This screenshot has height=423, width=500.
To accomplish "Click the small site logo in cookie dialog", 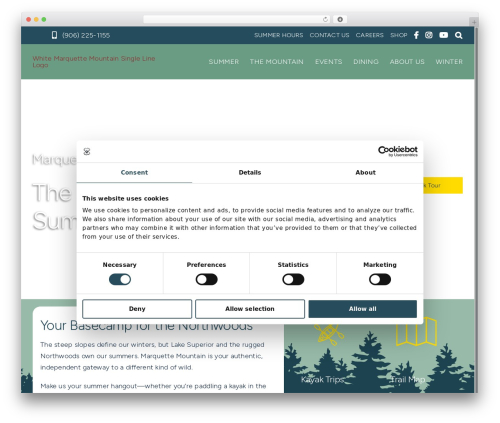I will point(87,152).
